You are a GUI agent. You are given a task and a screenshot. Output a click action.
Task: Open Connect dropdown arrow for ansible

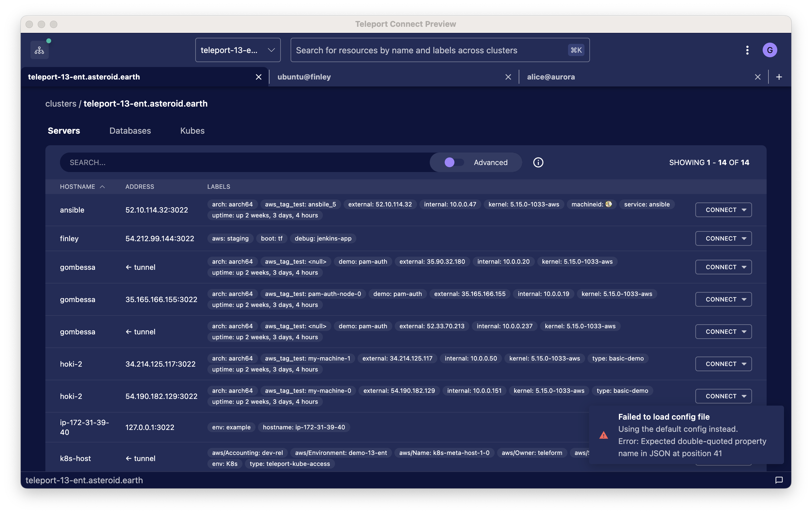(x=744, y=210)
